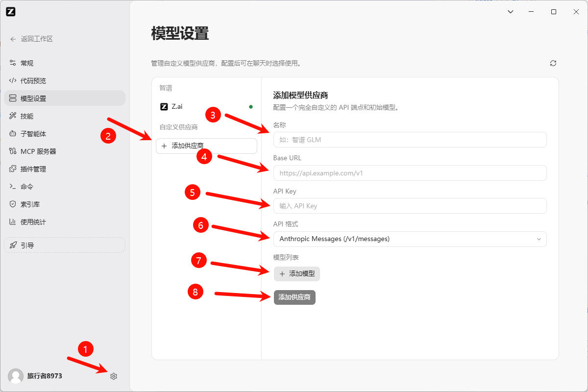Open 子智能体 settings
Viewport: 588px width, 392px height.
65,134
